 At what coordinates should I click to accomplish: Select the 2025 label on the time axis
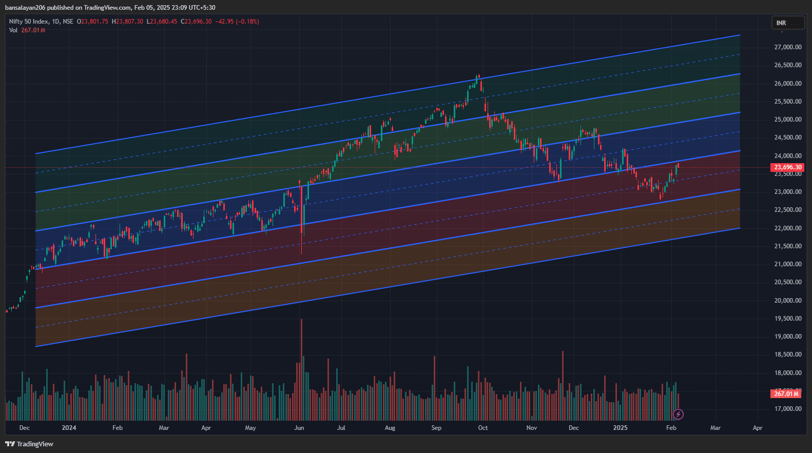pos(620,428)
